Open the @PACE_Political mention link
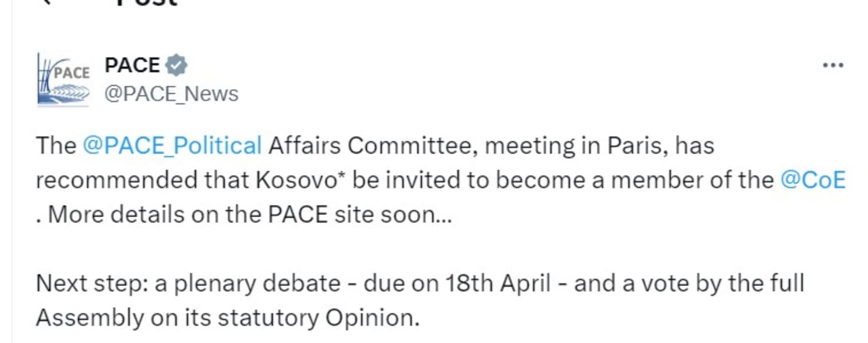 172,146
